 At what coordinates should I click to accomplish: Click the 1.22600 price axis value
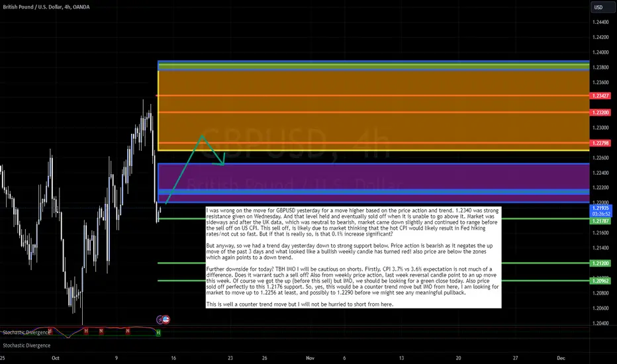[600, 158]
